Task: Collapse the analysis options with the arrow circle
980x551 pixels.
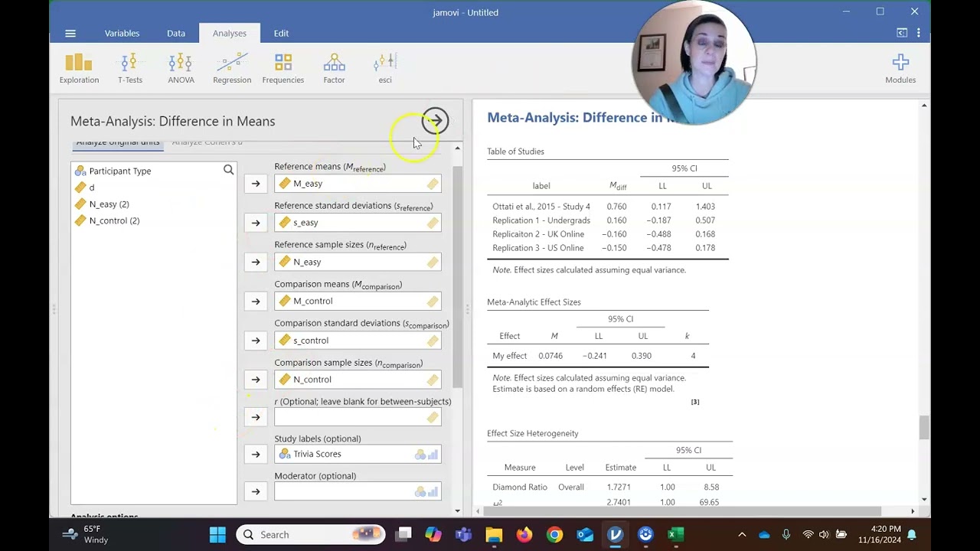Action: pos(435,121)
